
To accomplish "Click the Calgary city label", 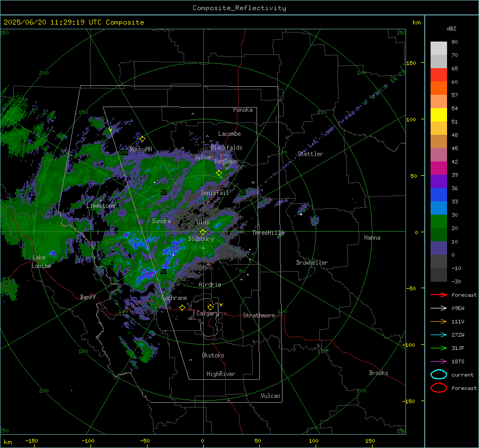I will (208, 313).
